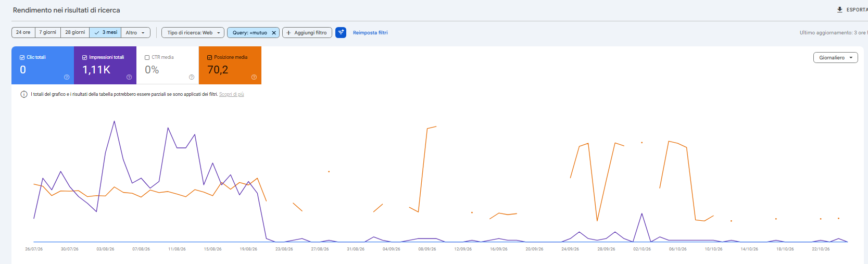Viewport: 868px width, 264px height.
Task: Click the blue filter options icon
Action: click(x=341, y=32)
